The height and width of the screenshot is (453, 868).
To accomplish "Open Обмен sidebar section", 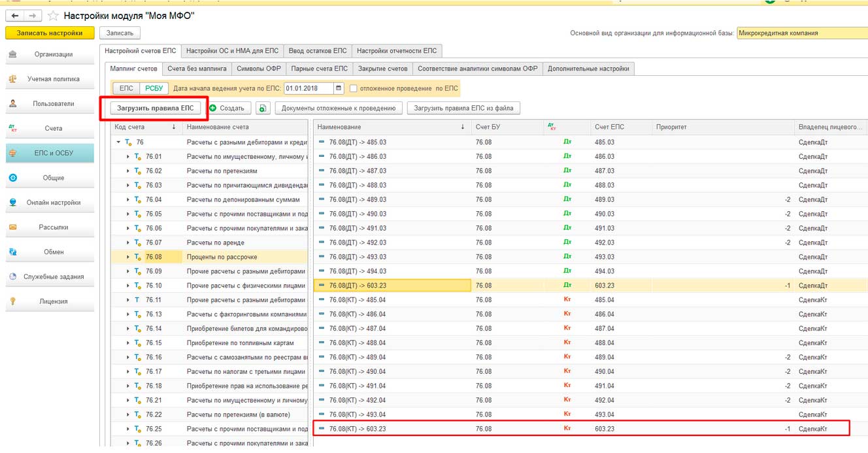I will (x=50, y=252).
